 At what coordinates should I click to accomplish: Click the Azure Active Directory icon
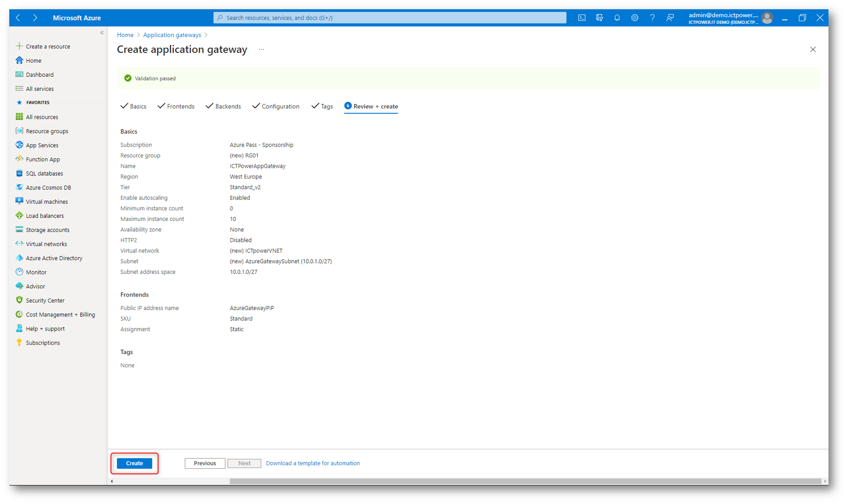coord(19,257)
